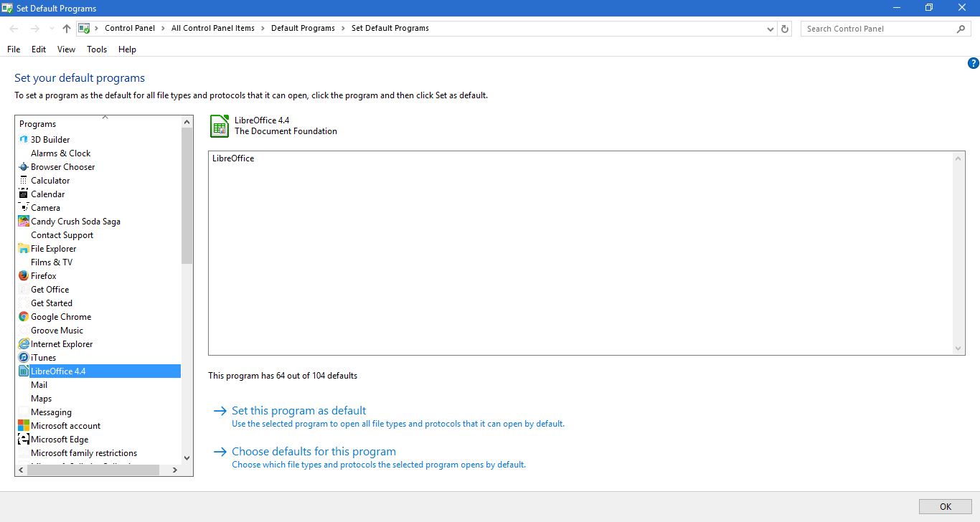The width and height of the screenshot is (980, 522).
Task: Click the blue Help question mark icon
Action: coord(974,63)
